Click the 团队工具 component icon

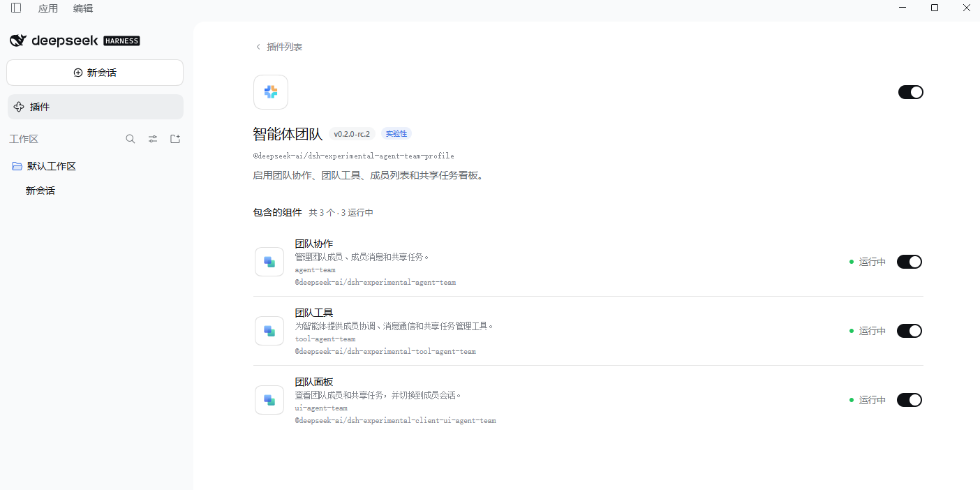point(269,331)
